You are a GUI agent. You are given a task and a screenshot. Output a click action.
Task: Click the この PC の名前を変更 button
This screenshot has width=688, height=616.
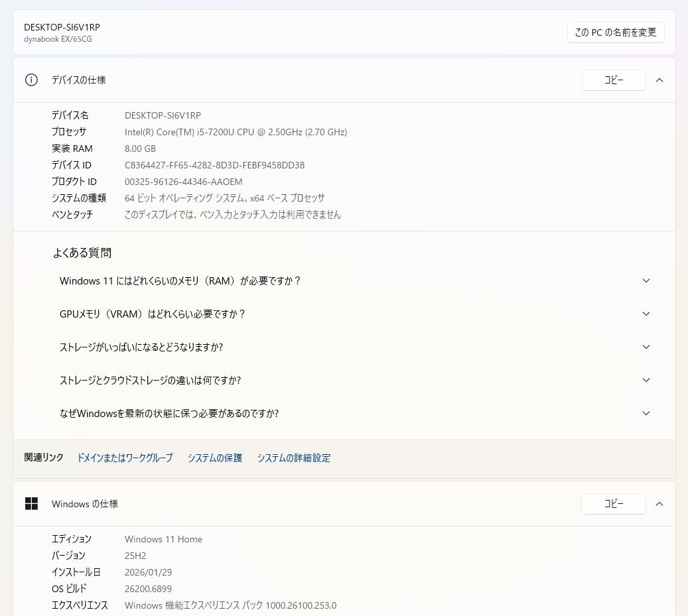pyautogui.click(x=615, y=32)
